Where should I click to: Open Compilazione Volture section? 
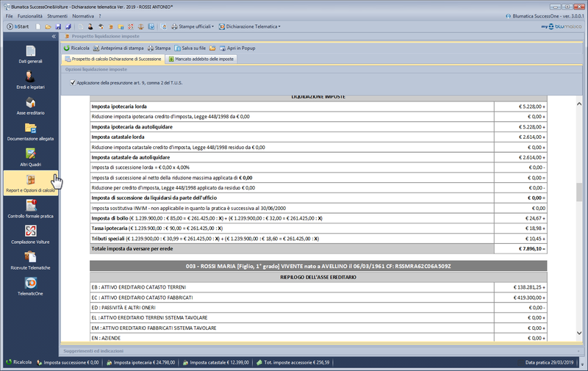(30, 235)
